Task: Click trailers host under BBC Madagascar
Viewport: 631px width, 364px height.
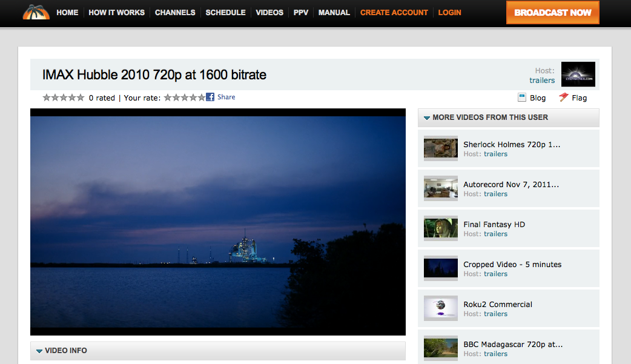Action: (x=495, y=354)
